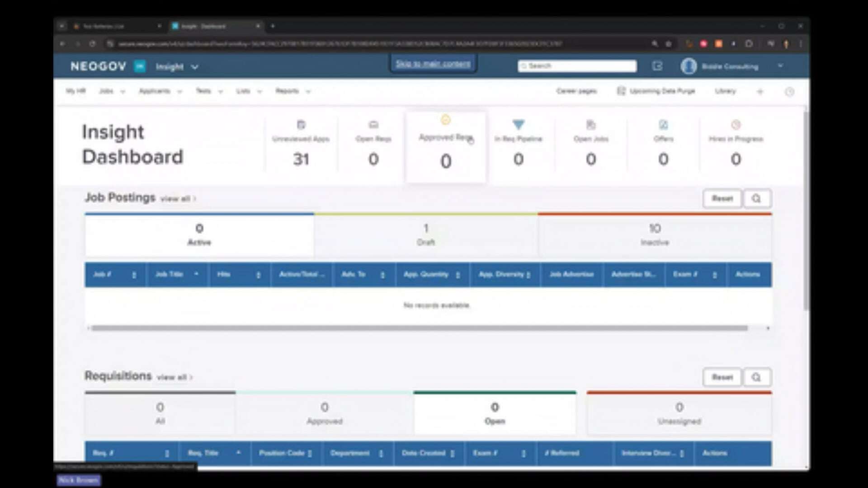Click the Inactive job postings tab
Viewport: 868px width, 488px height.
(655, 234)
